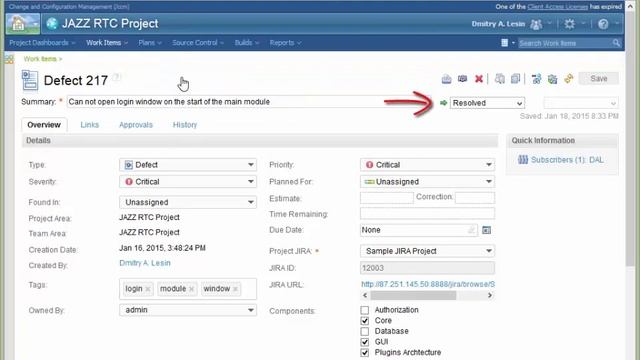The height and width of the screenshot is (360, 640).
Task: Click the Defect 217 document icon
Action: pos(30,80)
